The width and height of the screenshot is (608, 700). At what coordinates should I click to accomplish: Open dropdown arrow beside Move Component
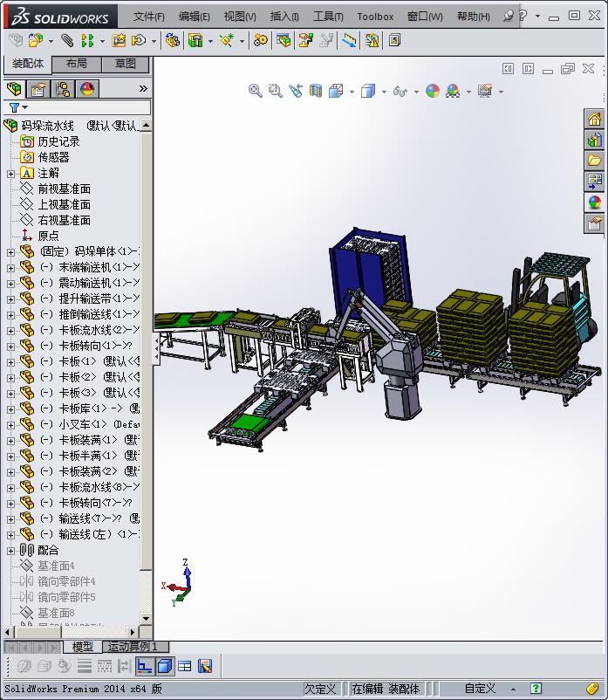pos(154,41)
